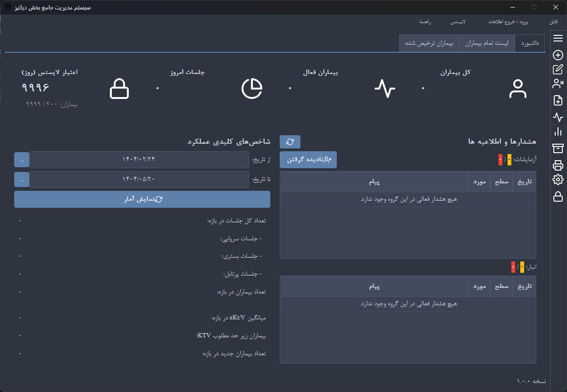Click the person icon on کل بیماران card
Screen dimensions: 567x392
coord(518,89)
